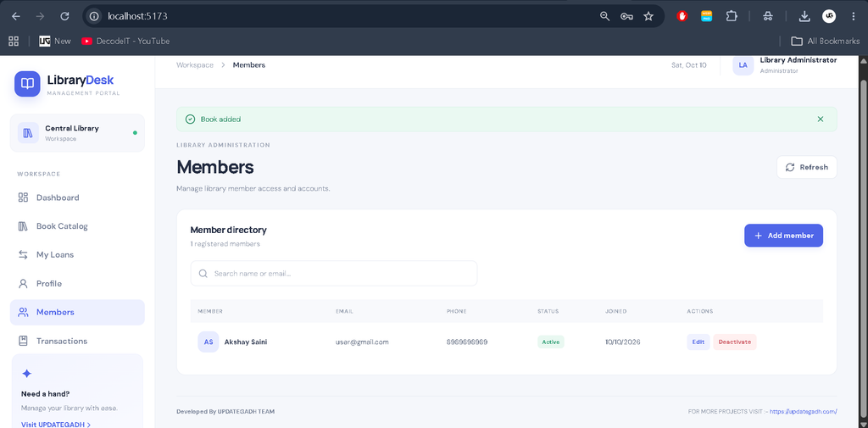Click the Akshay Saini member name
The image size is (868, 428).
[246, 342]
